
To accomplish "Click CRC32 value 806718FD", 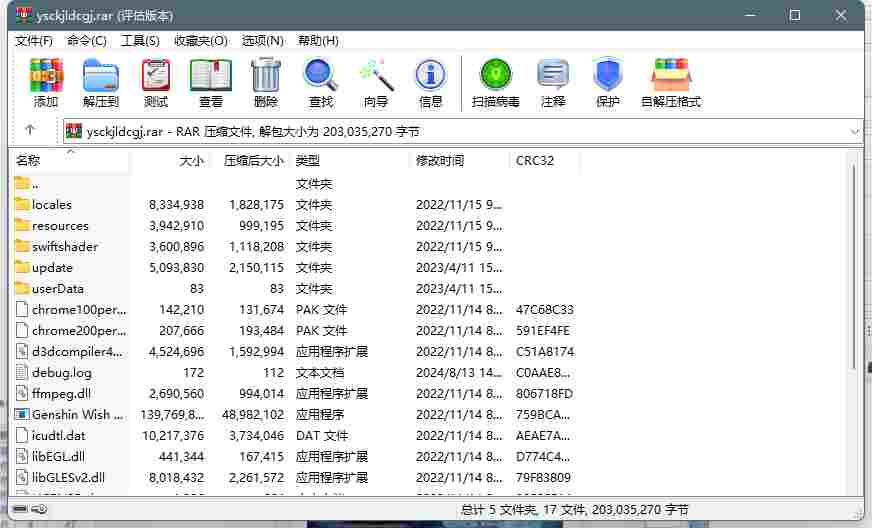I will [544, 393].
